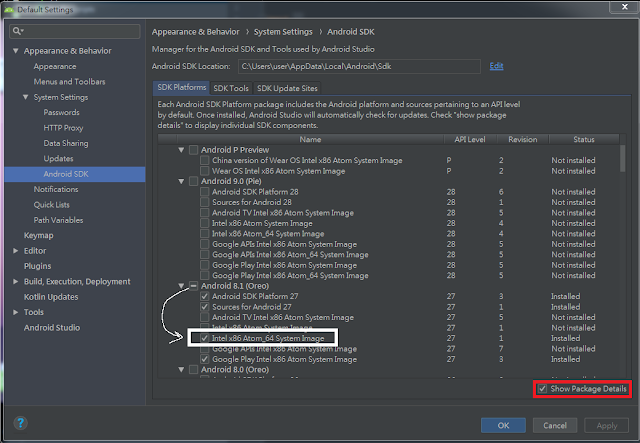The height and width of the screenshot is (443, 640).
Task: Open HTTP Proxy settings
Action: [63, 128]
